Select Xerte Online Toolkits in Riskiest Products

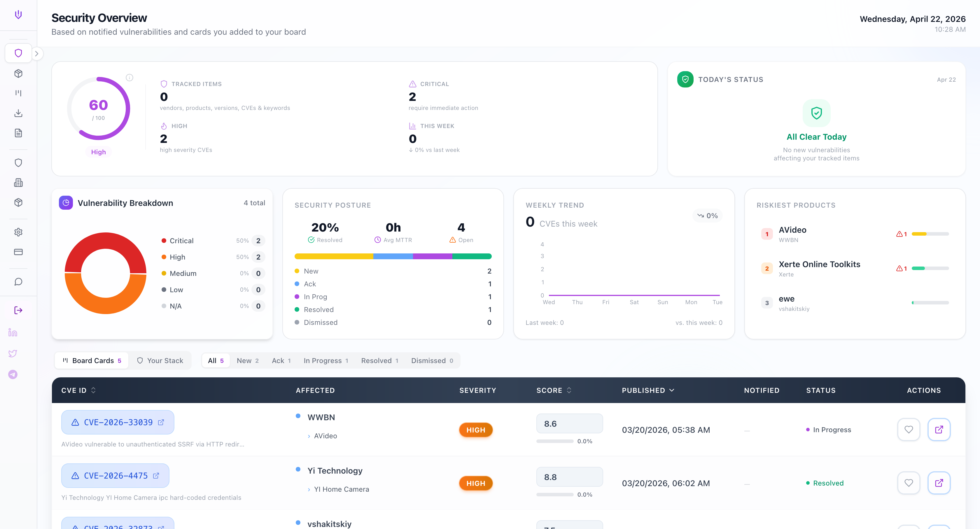pos(855,269)
